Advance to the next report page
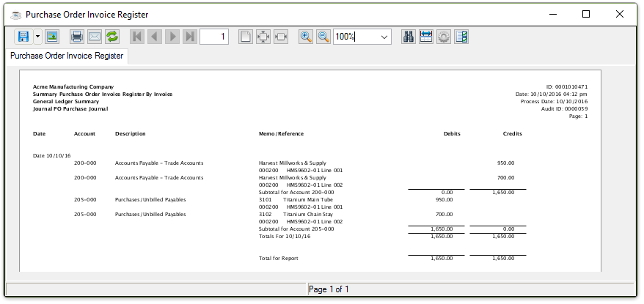 tap(172, 37)
